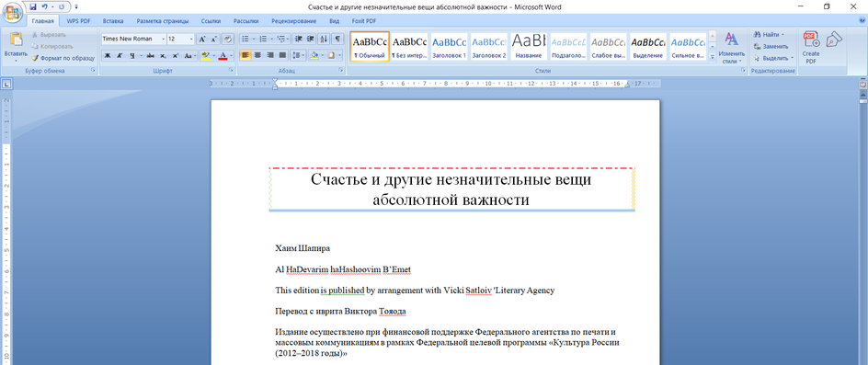This screenshot has width=868, height=365.
Task: Toggle show paragraph marks (¶)
Action: point(337,39)
